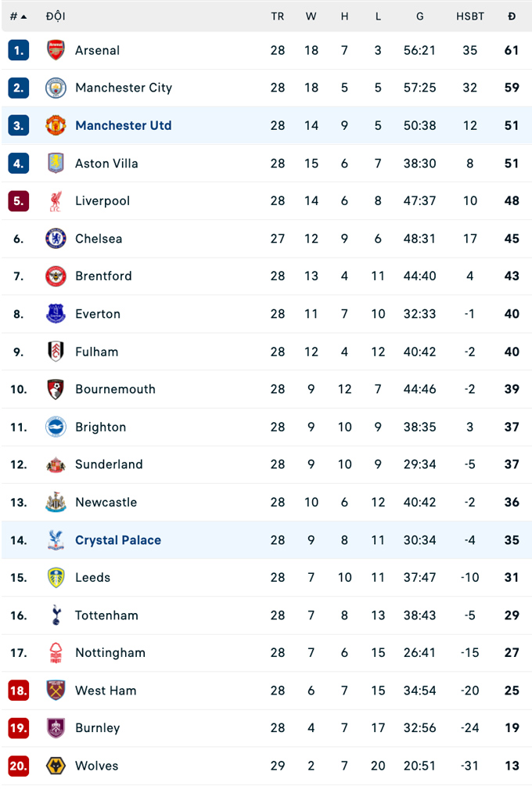
Task: Click the West Ham crest icon
Action: pos(56,691)
